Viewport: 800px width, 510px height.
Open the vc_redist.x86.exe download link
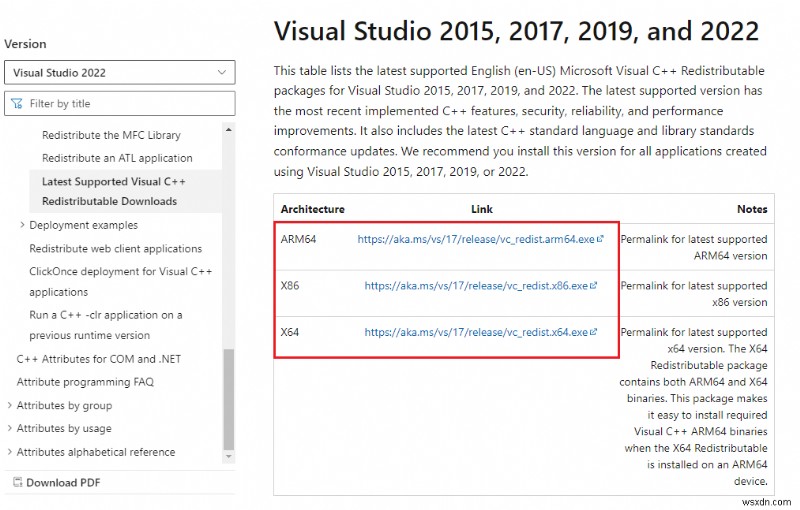476,286
